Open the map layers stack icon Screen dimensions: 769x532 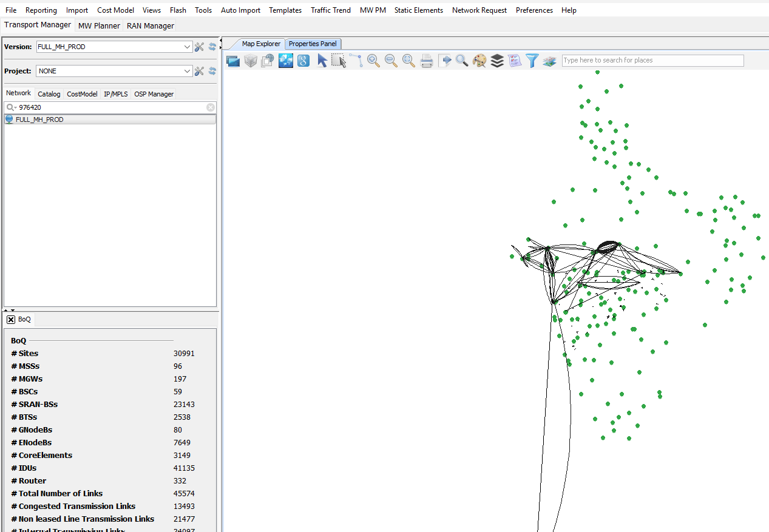point(497,61)
